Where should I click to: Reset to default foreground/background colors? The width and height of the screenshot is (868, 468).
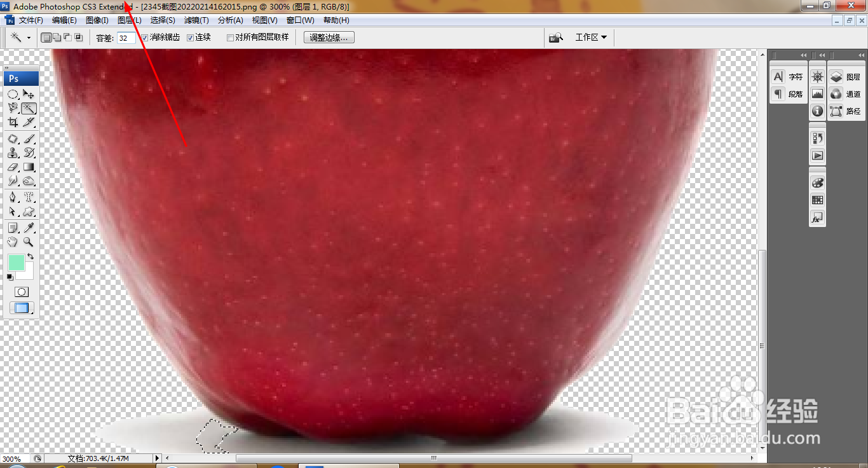point(10,277)
